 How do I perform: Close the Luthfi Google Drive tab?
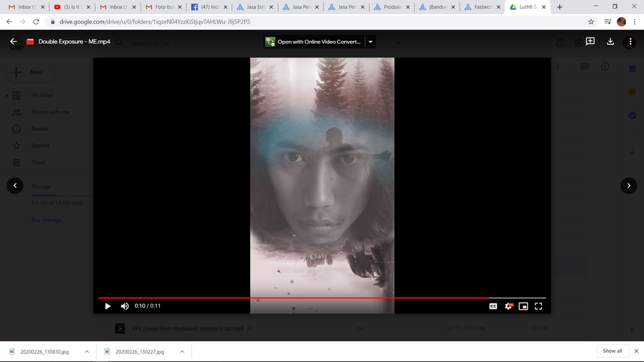click(543, 7)
